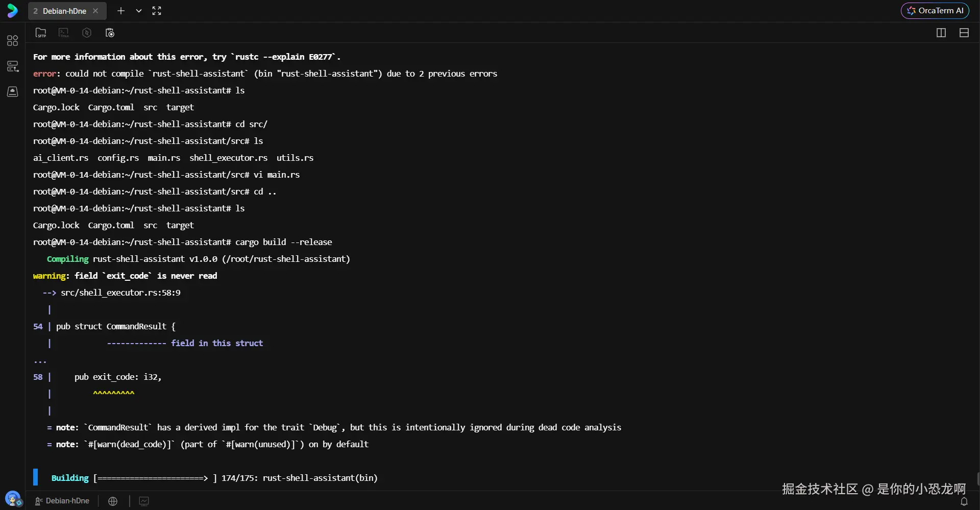Toggle fullscreen mode for the terminal
Screen dimensions: 980x510
(157, 11)
